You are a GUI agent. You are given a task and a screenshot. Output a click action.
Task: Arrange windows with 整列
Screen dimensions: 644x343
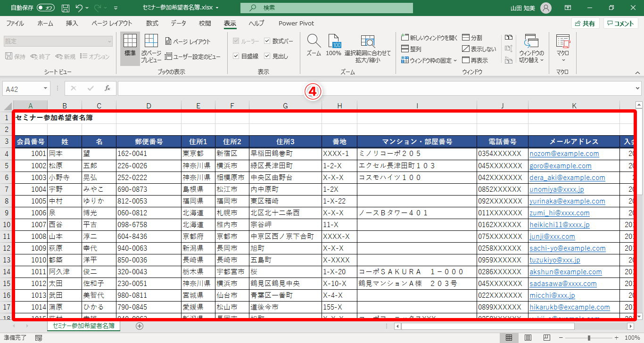411,49
